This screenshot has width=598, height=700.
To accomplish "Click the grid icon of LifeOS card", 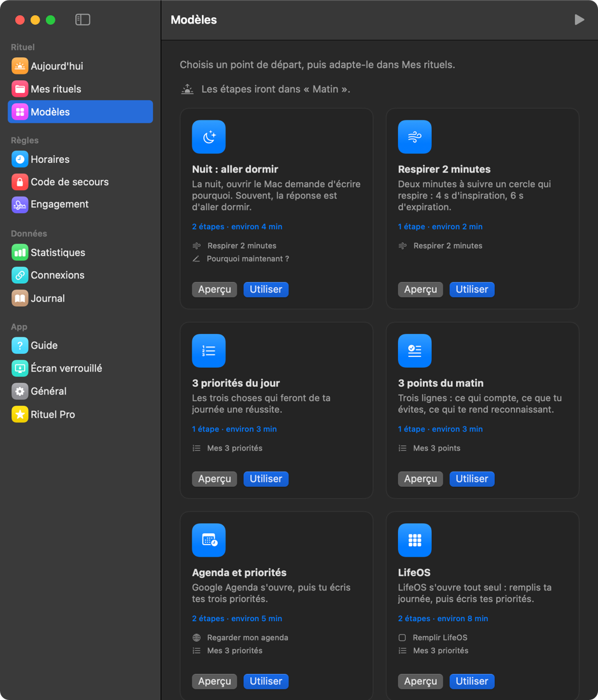I will pyautogui.click(x=415, y=540).
